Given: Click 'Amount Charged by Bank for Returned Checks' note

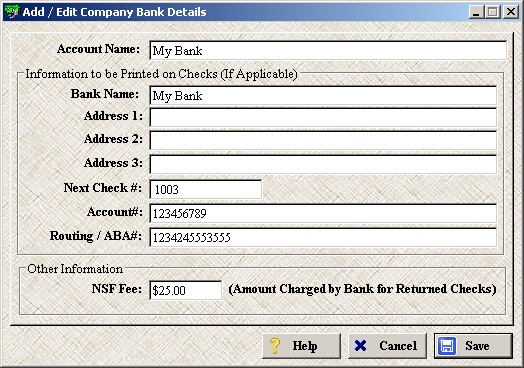Looking at the screenshot, I should 362,289.
